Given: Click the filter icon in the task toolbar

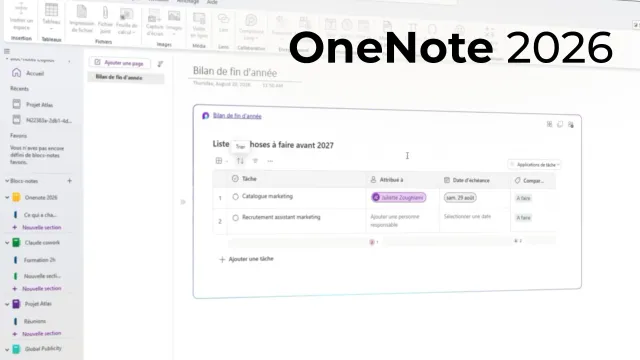Looking at the screenshot, I should pos(255,161).
